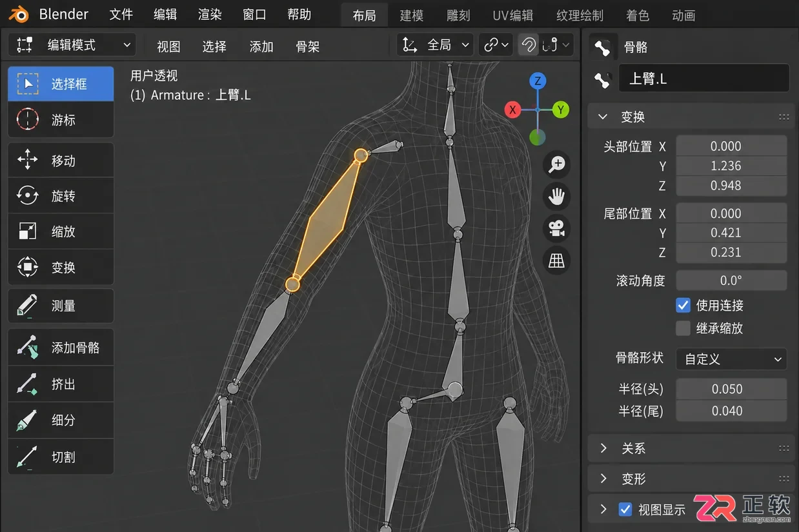Uncheck the 使用连接 checkbox
Screen dimensions: 799x532
pos(683,305)
